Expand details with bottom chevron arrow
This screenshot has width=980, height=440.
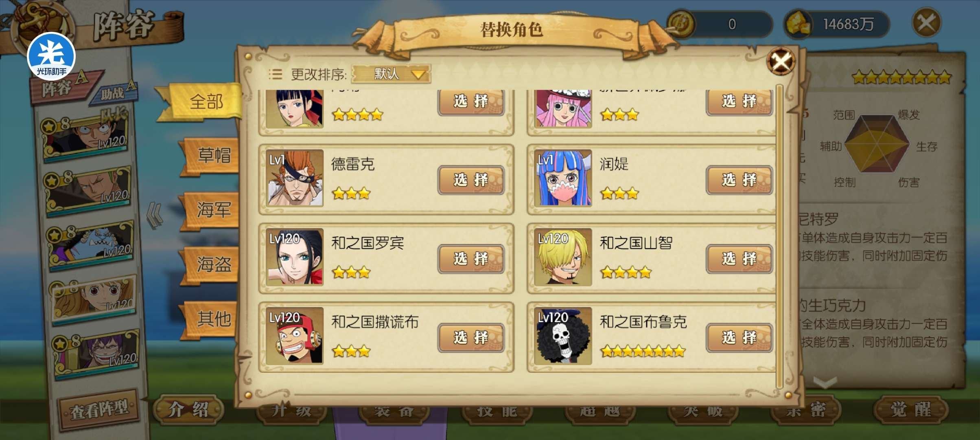coord(825,382)
